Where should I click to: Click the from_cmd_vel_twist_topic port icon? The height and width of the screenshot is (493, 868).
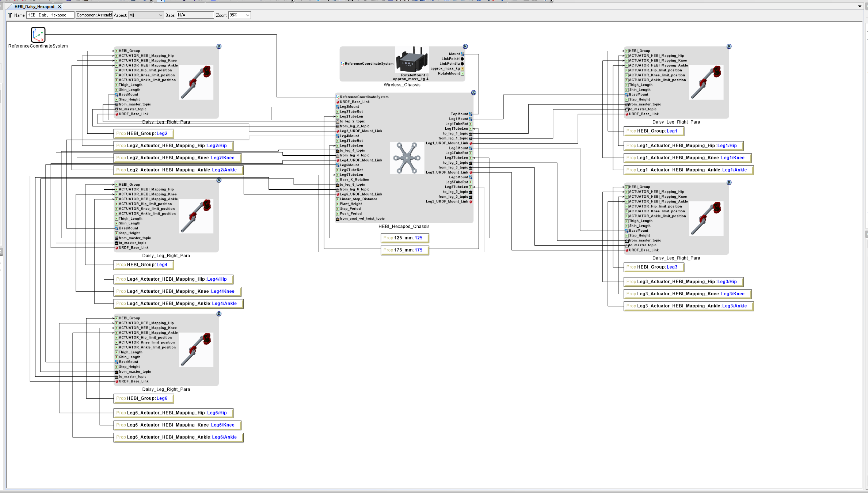coord(337,219)
